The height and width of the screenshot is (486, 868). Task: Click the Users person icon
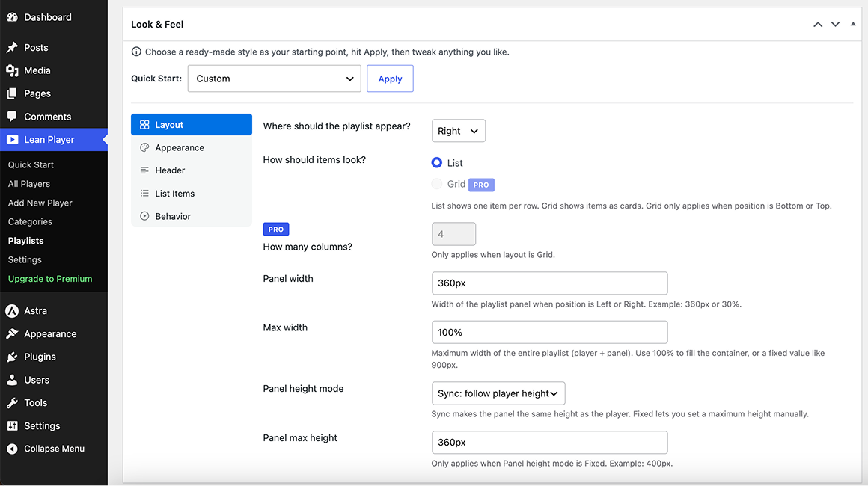point(12,380)
